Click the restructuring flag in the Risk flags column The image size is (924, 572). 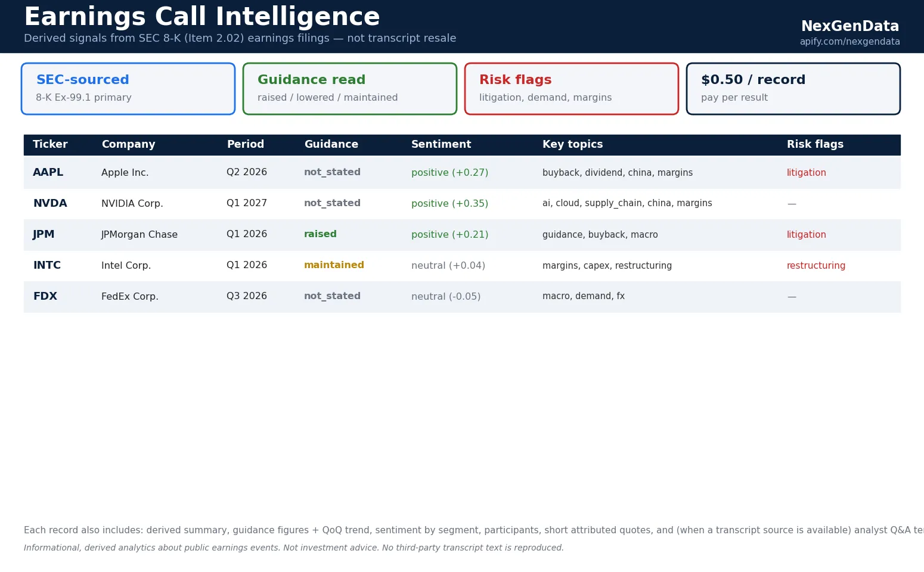pyautogui.click(x=816, y=265)
